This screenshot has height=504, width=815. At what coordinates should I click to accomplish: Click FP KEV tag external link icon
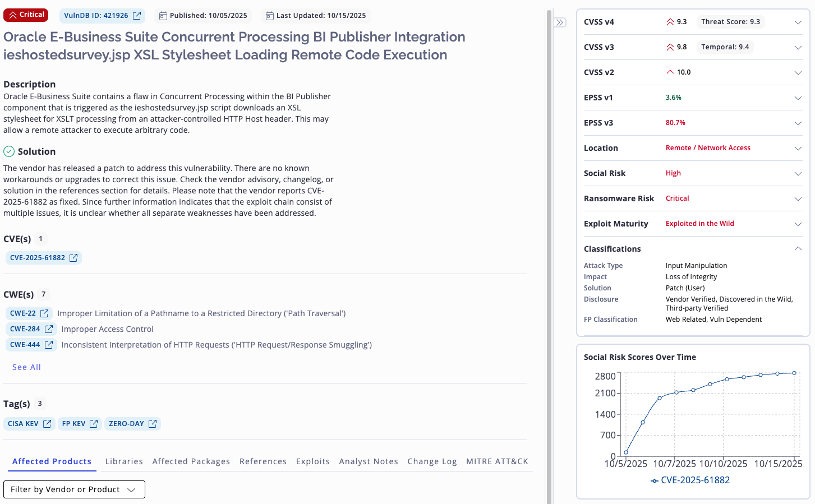tap(94, 424)
